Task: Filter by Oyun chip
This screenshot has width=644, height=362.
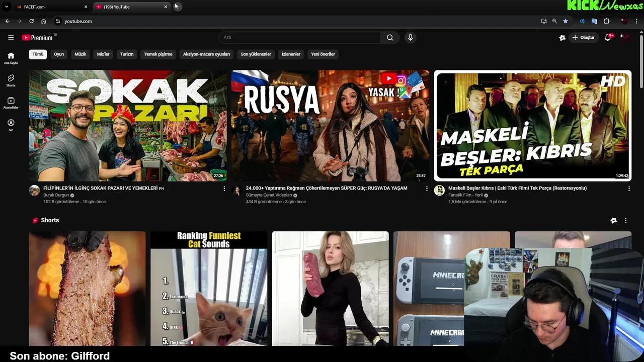Action: point(59,54)
